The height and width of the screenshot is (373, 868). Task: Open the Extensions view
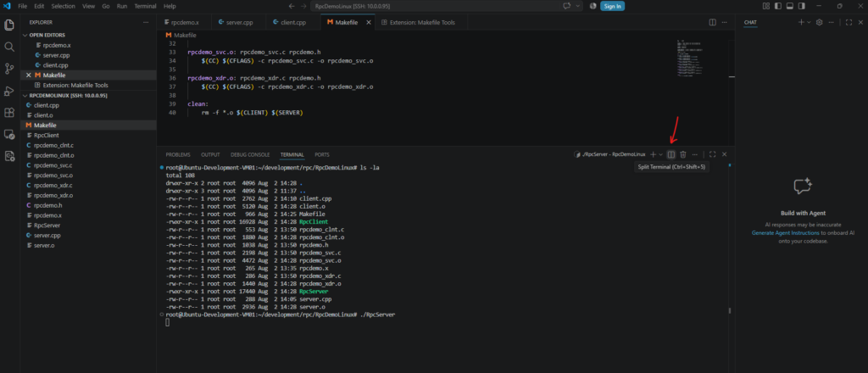pos(8,113)
